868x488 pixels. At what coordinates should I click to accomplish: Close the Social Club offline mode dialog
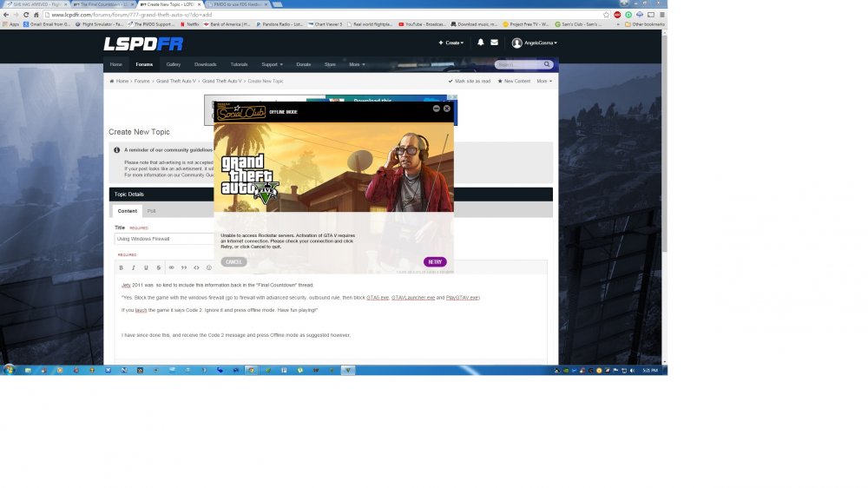[447, 109]
